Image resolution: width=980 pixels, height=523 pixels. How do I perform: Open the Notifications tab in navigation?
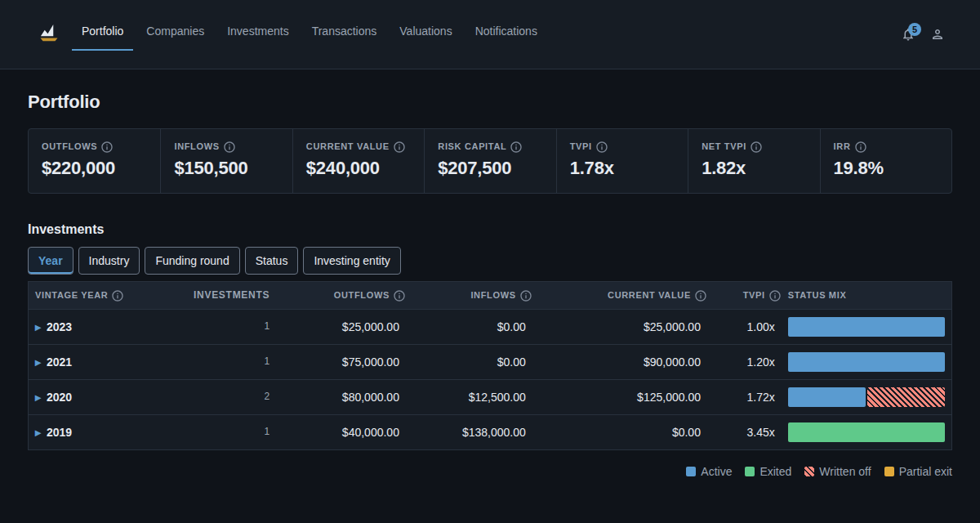(x=506, y=31)
